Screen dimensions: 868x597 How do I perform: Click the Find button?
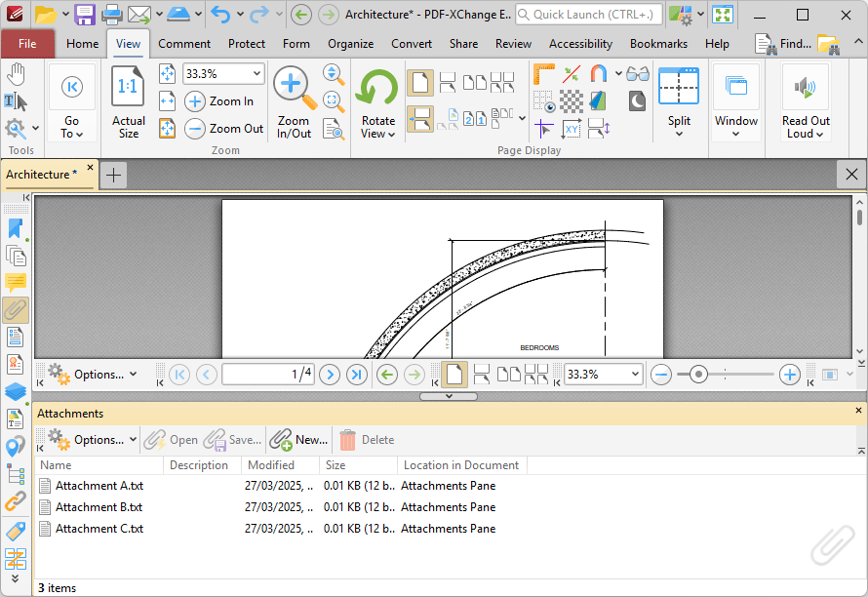tap(784, 44)
